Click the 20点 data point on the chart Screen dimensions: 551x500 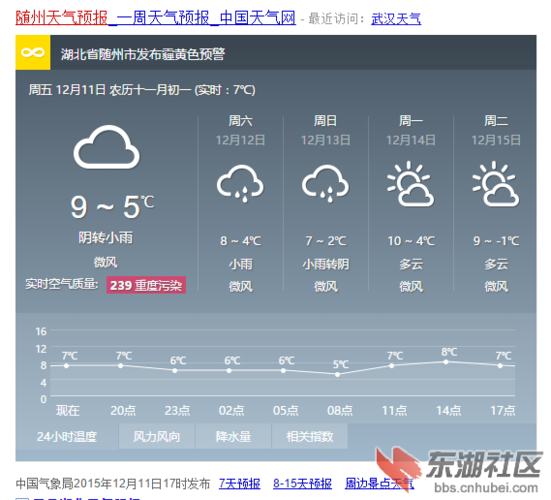[x=121, y=366]
